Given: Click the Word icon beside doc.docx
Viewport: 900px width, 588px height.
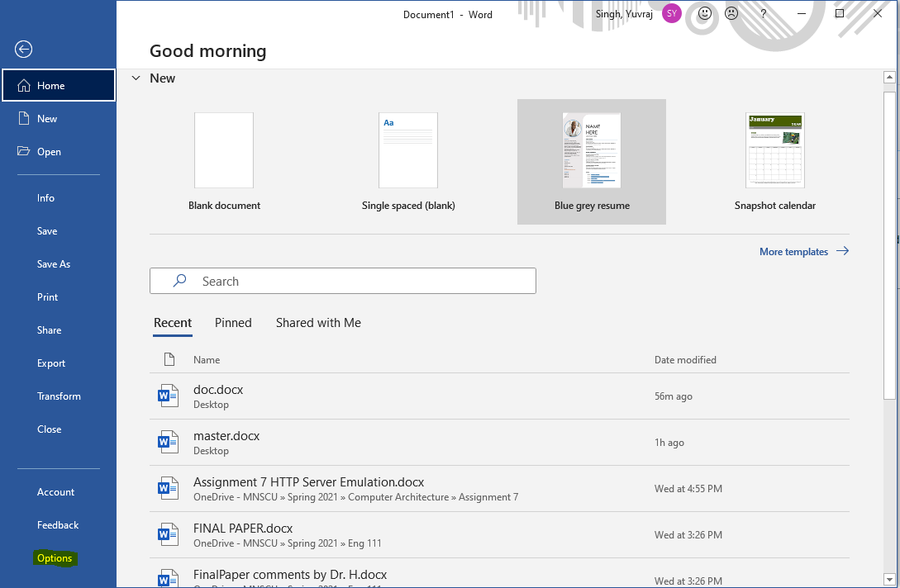Looking at the screenshot, I should pyautogui.click(x=168, y=396).
